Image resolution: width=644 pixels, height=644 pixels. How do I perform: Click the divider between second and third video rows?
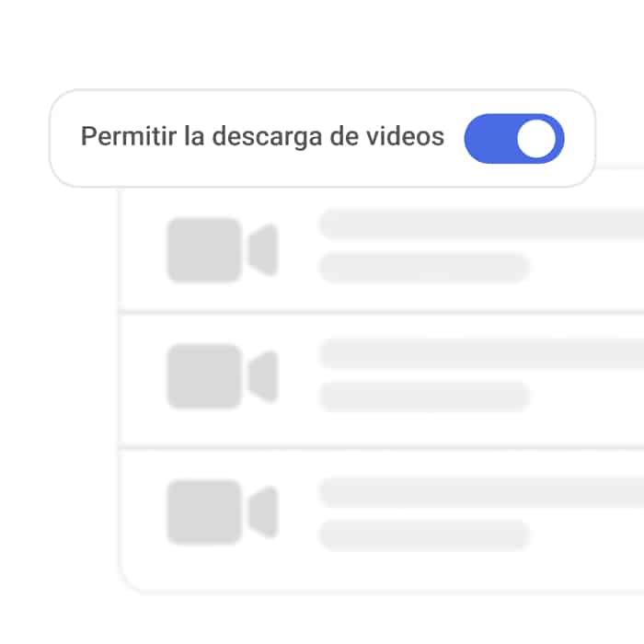point(381,448)
